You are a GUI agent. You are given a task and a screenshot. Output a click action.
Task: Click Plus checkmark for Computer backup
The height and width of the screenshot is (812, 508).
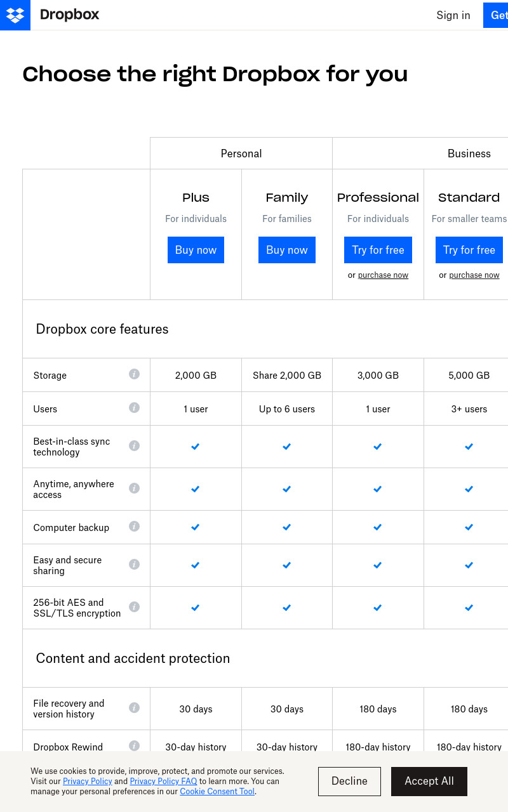(x=196, y=527)
